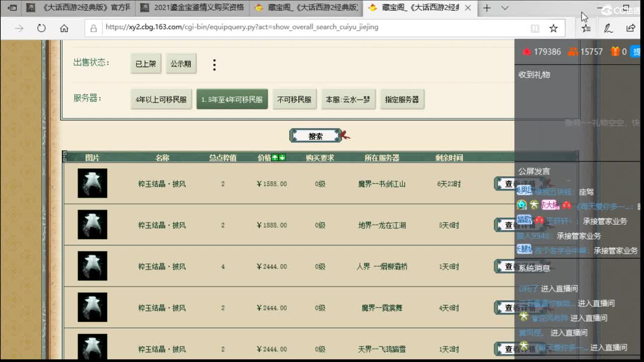Click 收到礼物 panel header
This screenshot has height=362, width=644.
click(534, 74)
